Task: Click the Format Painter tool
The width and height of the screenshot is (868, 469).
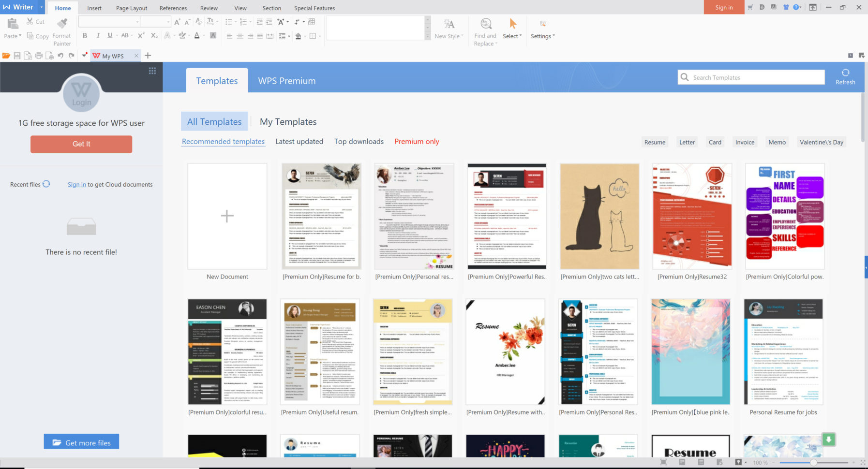Action: [62, 29]
